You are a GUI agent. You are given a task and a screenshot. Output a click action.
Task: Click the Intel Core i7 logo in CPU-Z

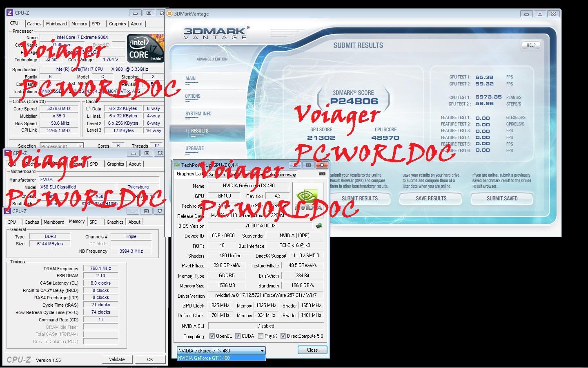click(145, 48)
